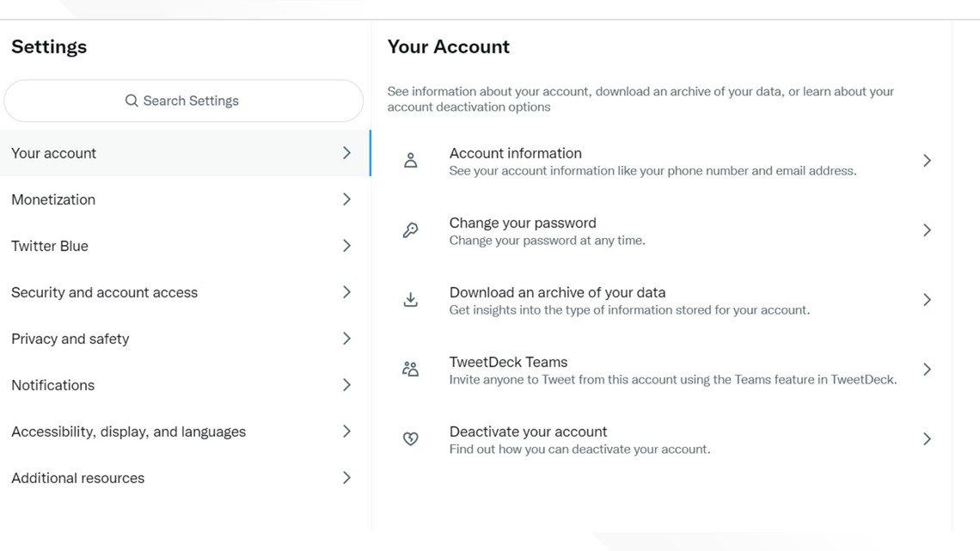Screen dimensions: 980x551
Task: Click the key icon for Change your password
Action: click(411, 230)
